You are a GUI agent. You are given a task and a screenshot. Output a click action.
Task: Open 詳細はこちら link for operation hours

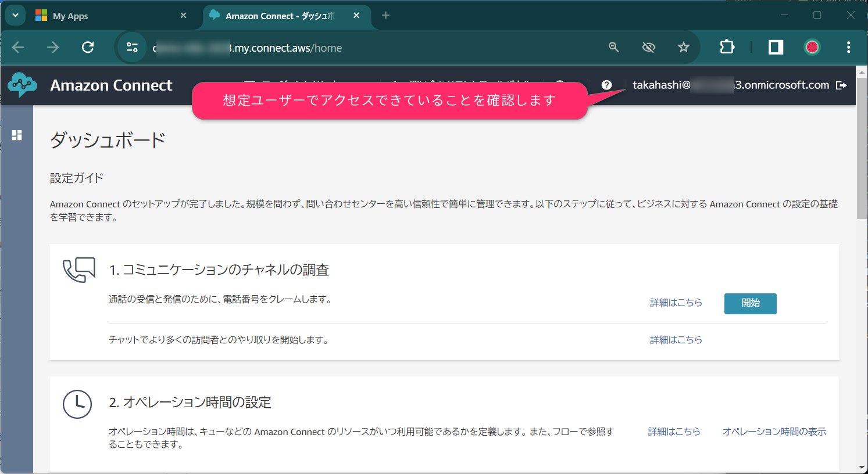click(x=674, y=432)
